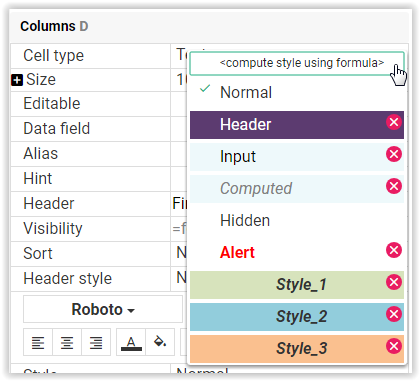Select the Editable property row
This screenshot has width=420, height=381.
click(91, 104)
